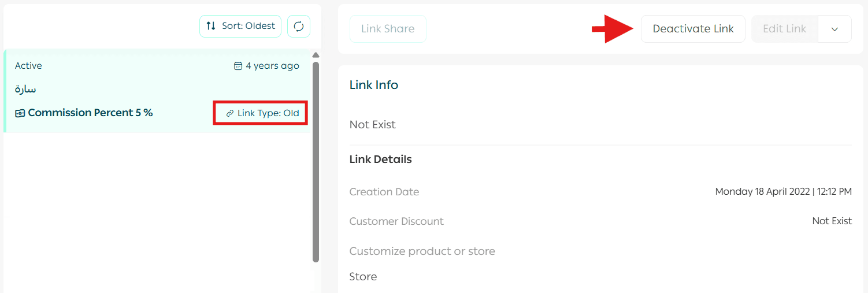Click the scrollbar up arrow in links list
868x293 pixels.
[316, 55]
